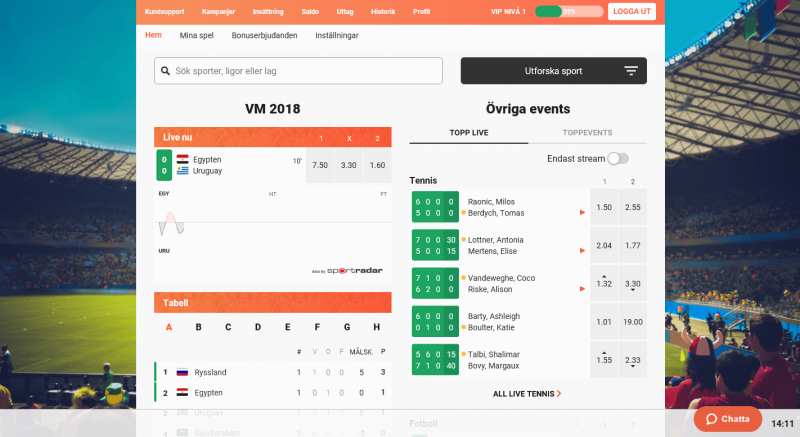The image size is (800, 437).
Task: Open the Bonuserbjudanden menu item
Action: pyautogui.click(x=264, y=35)
